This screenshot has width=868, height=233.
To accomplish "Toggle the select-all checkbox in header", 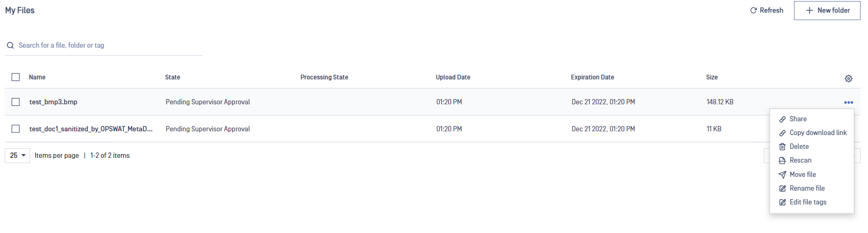I will click(x=16, y=77).
